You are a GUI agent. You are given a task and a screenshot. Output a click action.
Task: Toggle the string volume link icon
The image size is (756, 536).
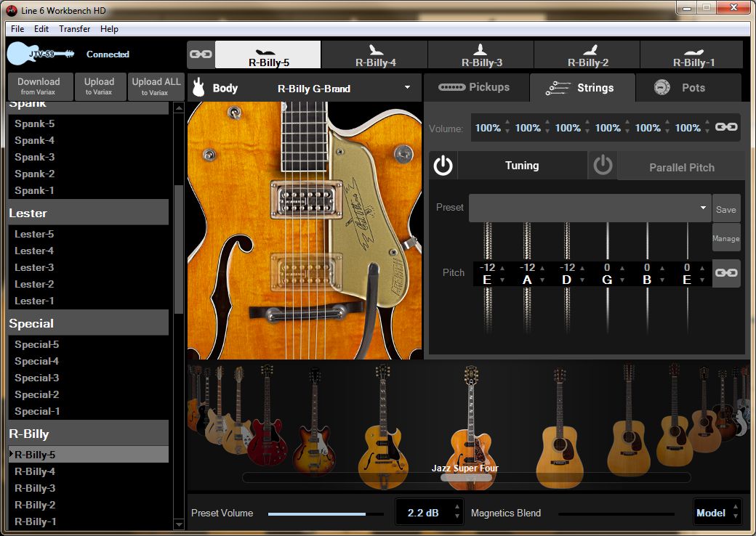726,127
